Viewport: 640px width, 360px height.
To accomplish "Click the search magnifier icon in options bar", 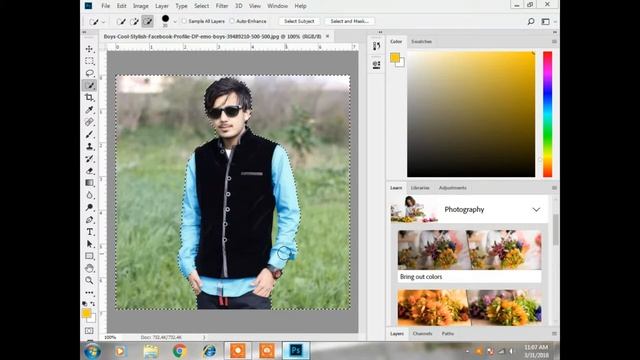I will (x=531, y=21).
